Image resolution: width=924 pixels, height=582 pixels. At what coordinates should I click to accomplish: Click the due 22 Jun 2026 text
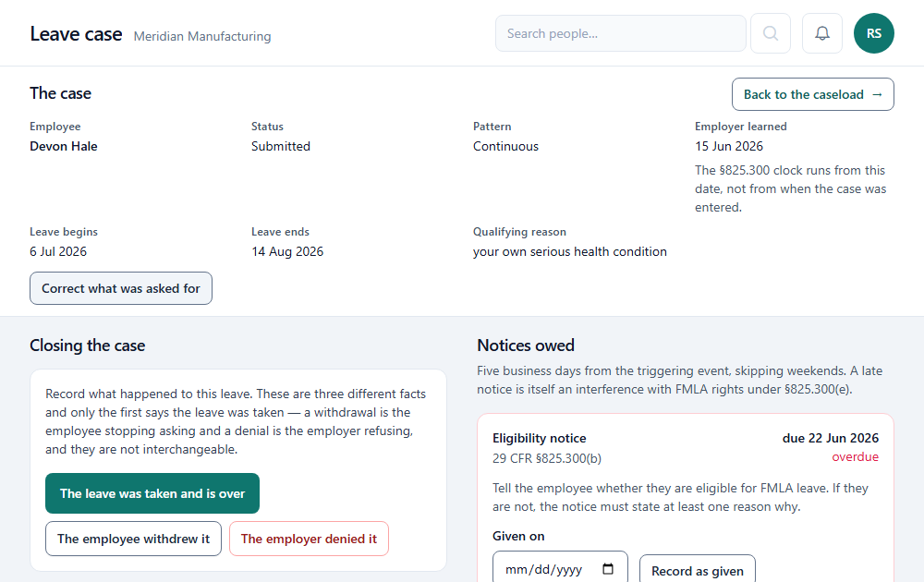coord(831,438)
